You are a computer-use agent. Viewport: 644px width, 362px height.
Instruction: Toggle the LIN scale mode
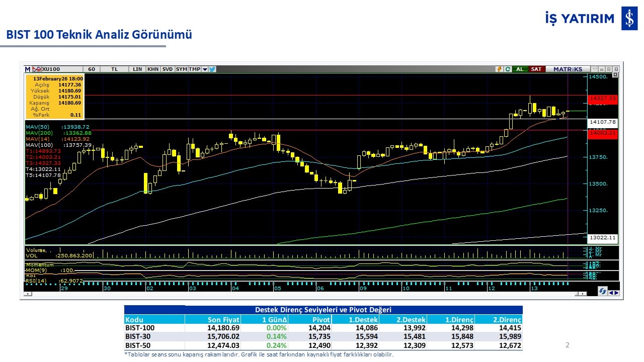(137, 69)
